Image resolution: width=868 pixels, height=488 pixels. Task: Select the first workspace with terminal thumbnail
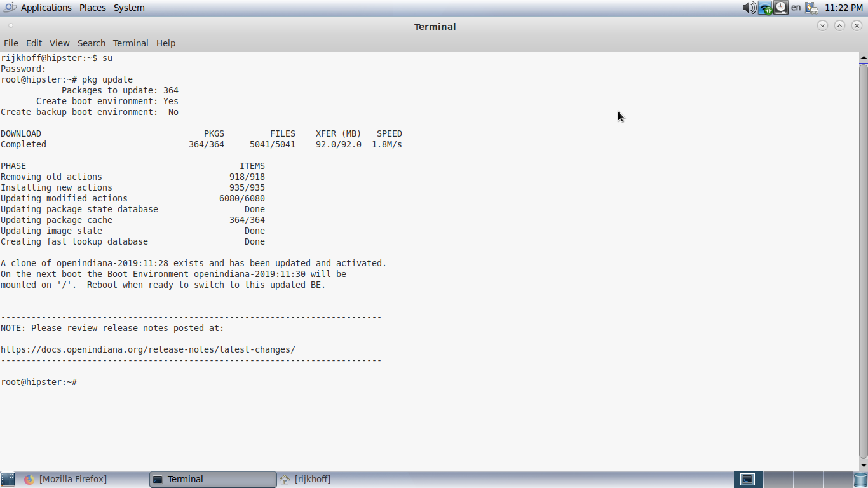[x=749, y=479]
